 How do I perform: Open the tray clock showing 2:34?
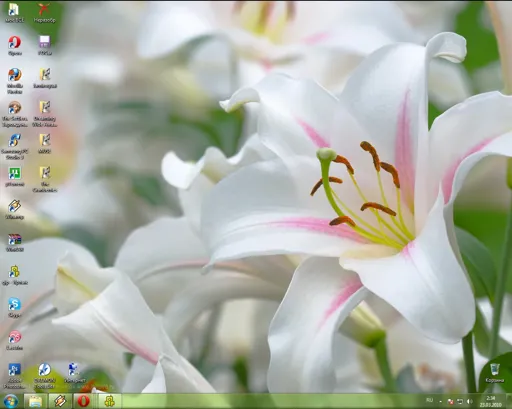(x=491, y=401)
